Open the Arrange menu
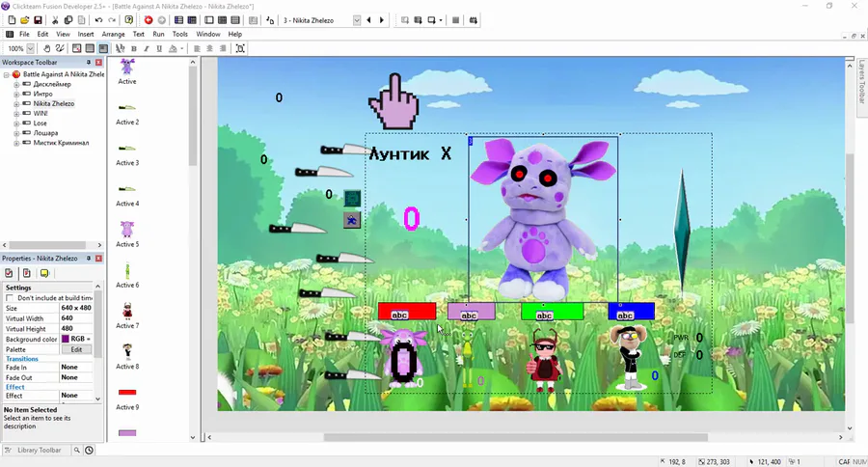 (113, 34)
